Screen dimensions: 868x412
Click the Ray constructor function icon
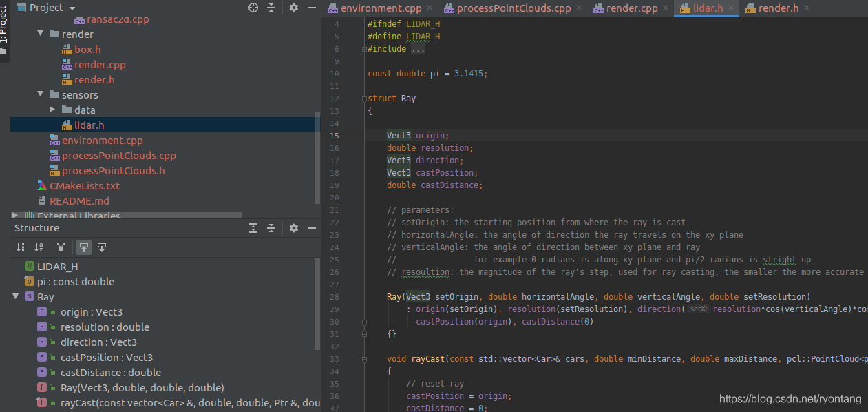tap(42, 387)
